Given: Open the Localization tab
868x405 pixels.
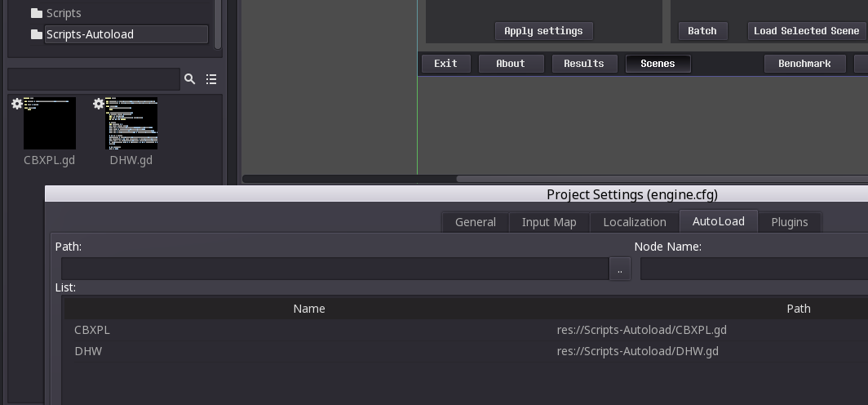Looking at the screenshot, I should (x=635, y=222).
